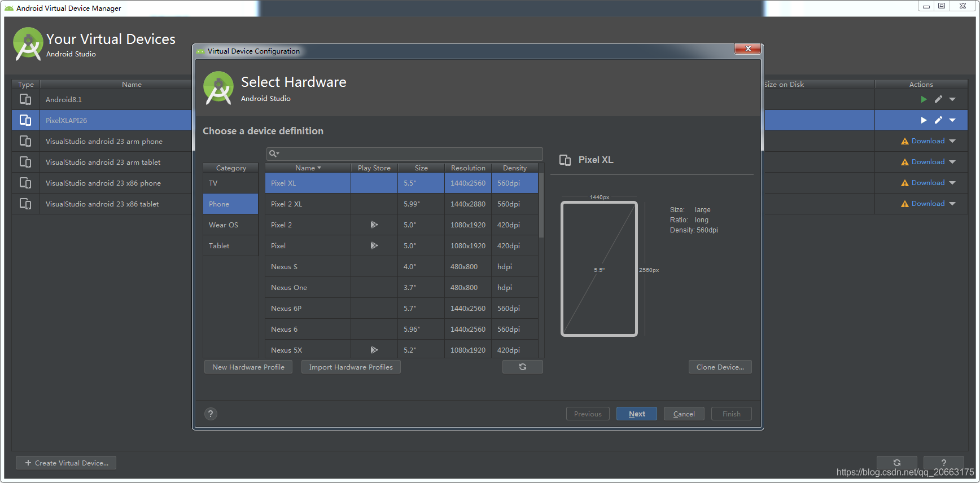Click device type icon for Android8.1
The height and width of the screenshot is (483, 980).
click(25, 99)
